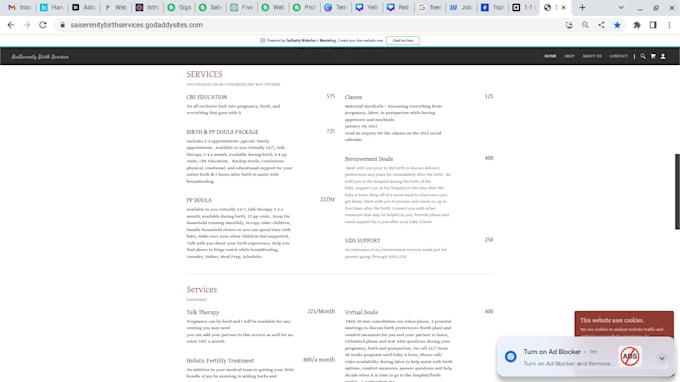The image size is (680, 382).
Task: Switch to the Pro tab
Action: (304, 7)
